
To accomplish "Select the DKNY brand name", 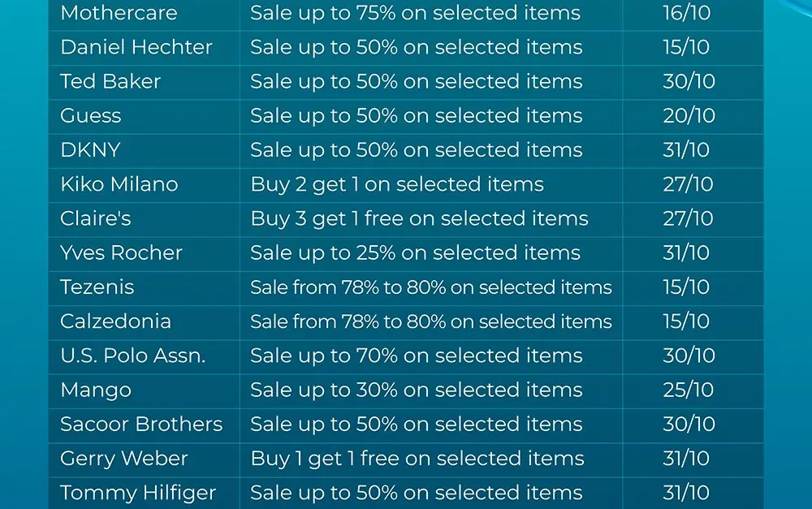I will [90, 149].
